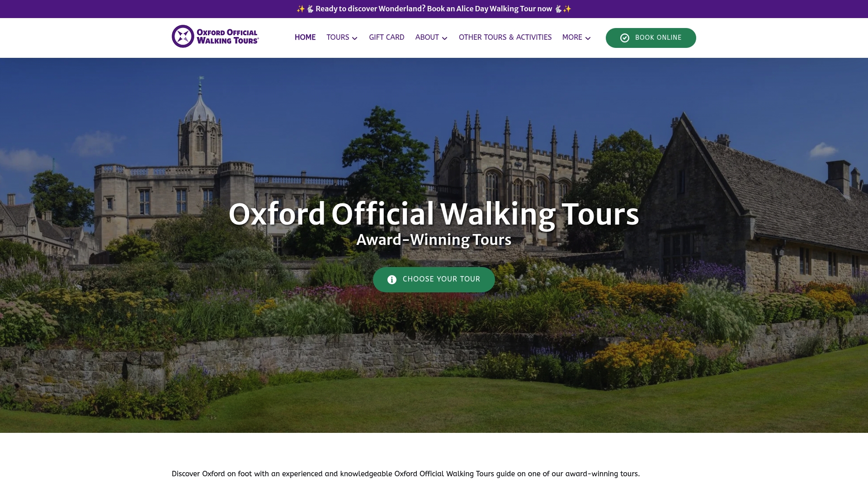868x488 pixels.
Task: Open the Alice Day Walking Tour banner link
Action: [434, 9]
